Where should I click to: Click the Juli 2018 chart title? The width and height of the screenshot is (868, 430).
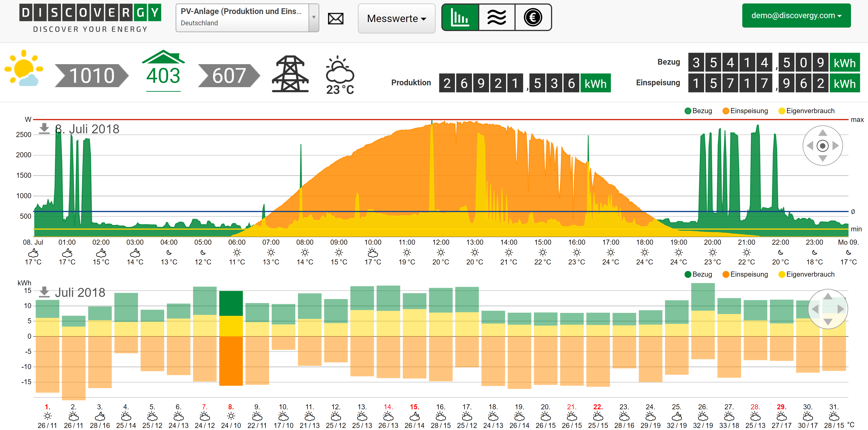(80, 292)
